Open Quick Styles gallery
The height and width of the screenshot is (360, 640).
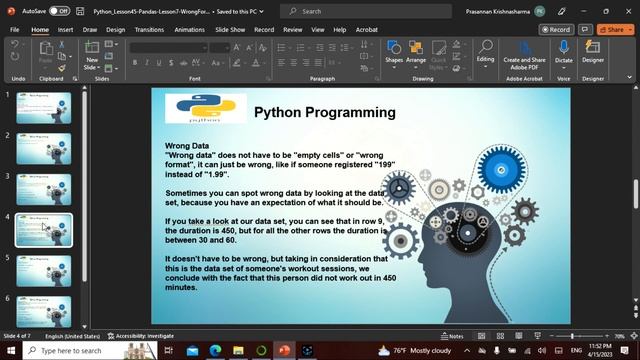438,55
